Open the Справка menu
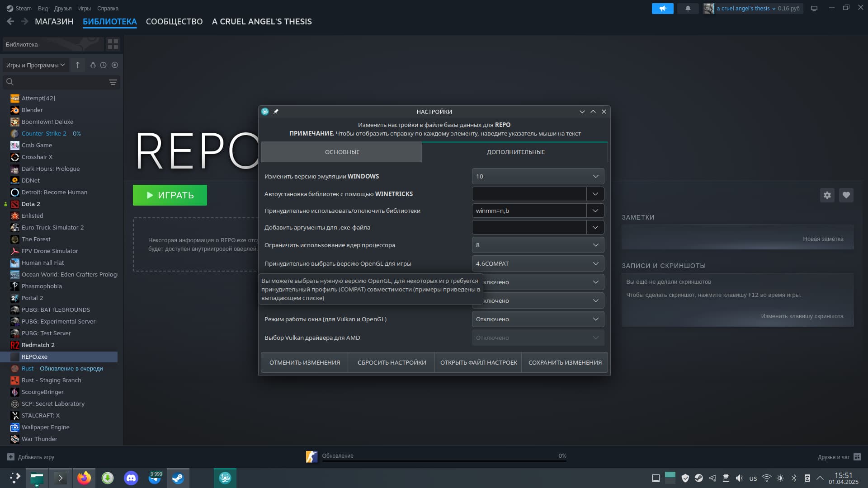This screenshot has height=488, width=868. tap(108, 9)
